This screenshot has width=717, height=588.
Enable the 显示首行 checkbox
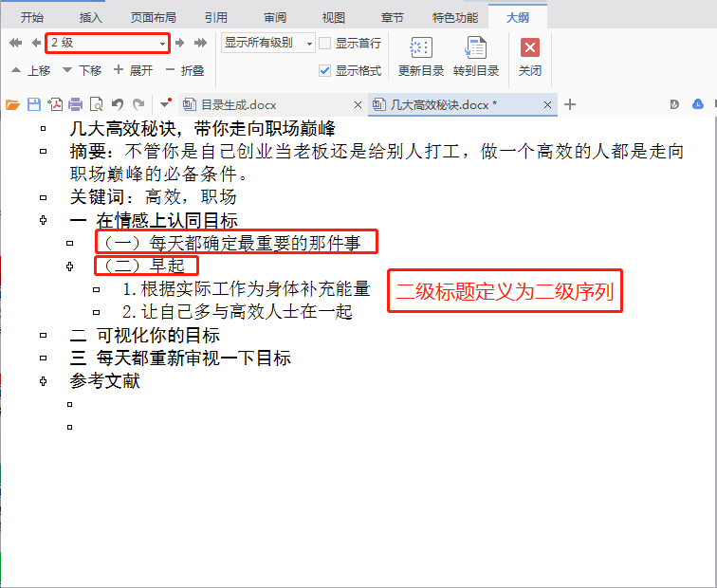click(x=324, y=44)
